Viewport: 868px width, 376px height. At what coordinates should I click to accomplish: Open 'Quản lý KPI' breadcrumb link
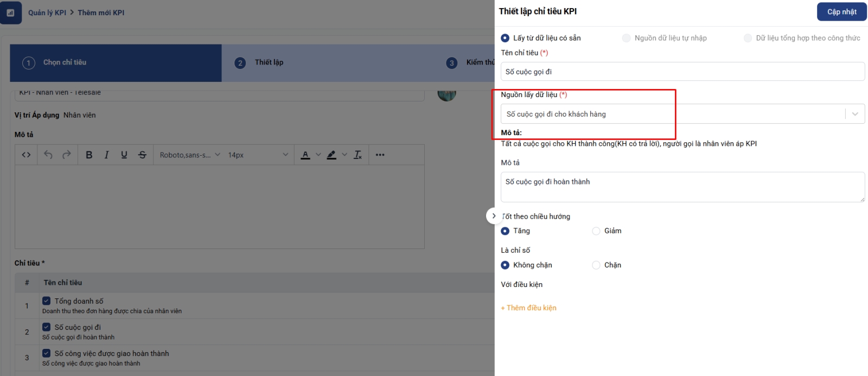click(x=47, y=12)
